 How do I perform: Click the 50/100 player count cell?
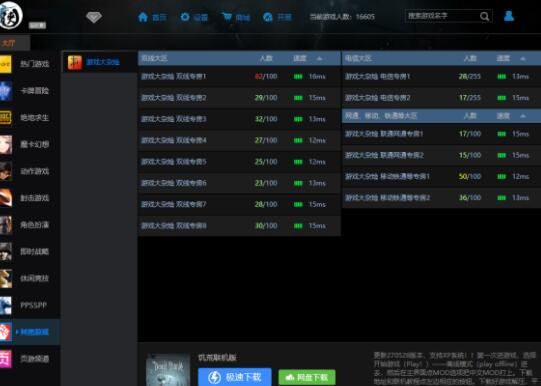click(x=470, y=177)
